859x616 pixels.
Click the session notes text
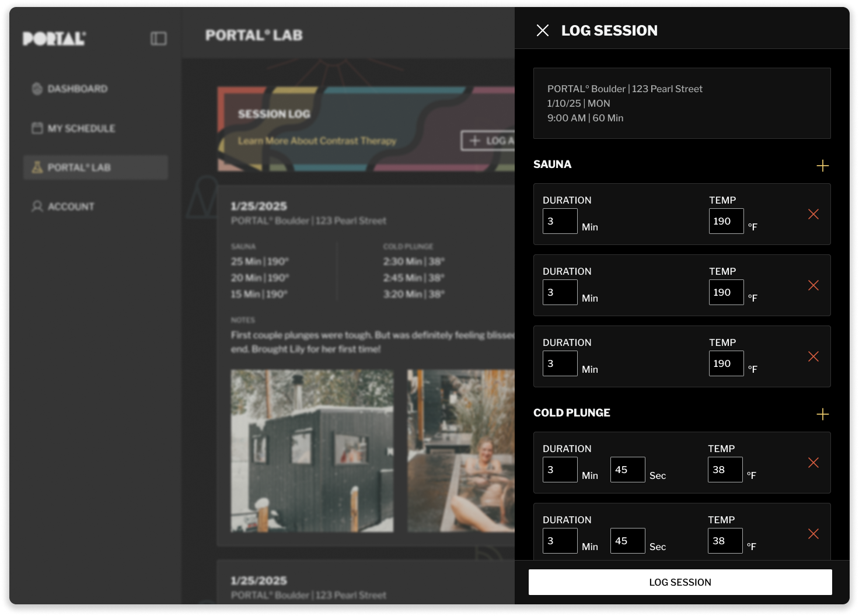(372, 342)
